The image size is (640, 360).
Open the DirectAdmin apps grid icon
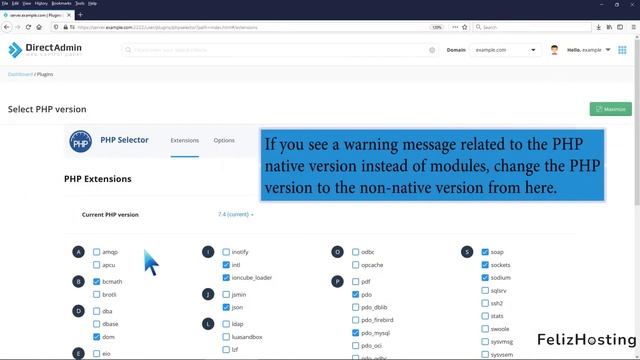(622, 50)
